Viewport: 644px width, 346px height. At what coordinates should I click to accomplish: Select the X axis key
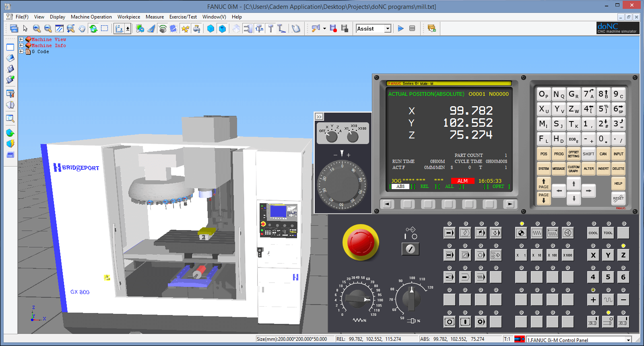593,255
